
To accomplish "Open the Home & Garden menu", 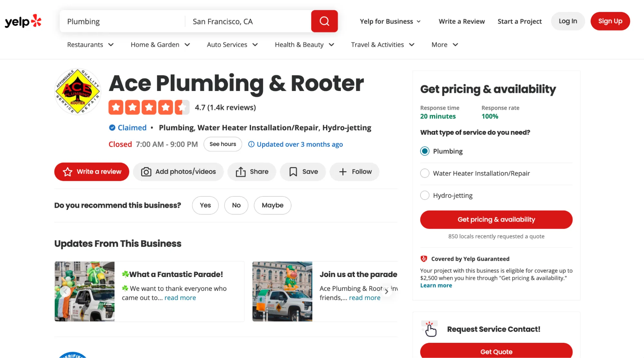I will (x=160, y=45).
